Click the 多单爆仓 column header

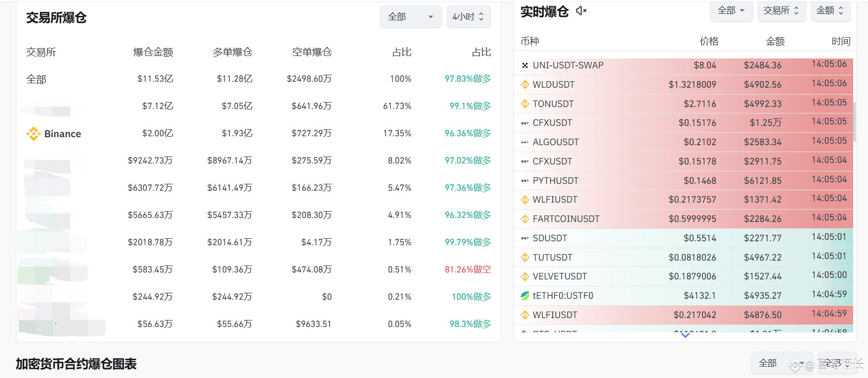[x=233, y=52]
